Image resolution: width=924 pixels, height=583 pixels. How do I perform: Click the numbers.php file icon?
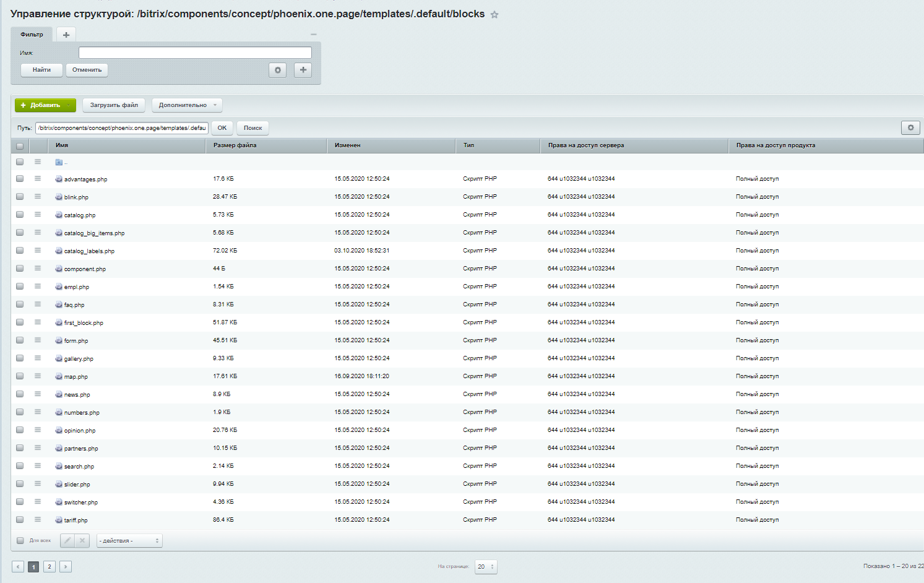click(59, 412)
